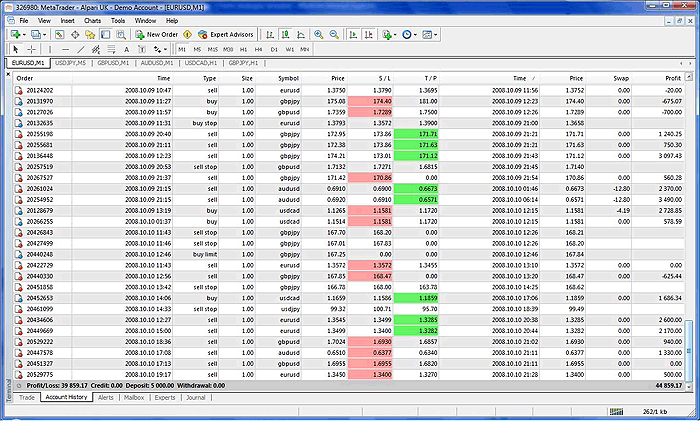Select the Cursor arrow tool

click(x=16, y=49)
